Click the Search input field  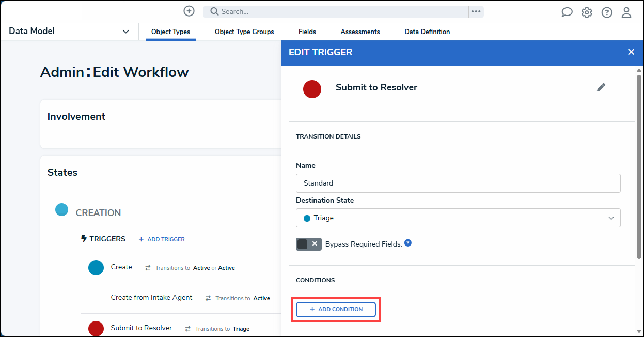(x=336, y=11)
